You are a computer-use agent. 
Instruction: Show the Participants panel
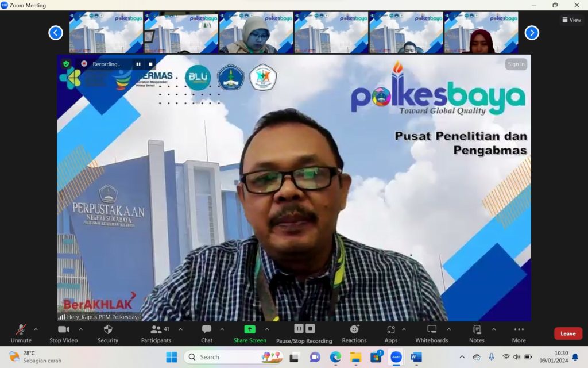(x=156, y=333)
